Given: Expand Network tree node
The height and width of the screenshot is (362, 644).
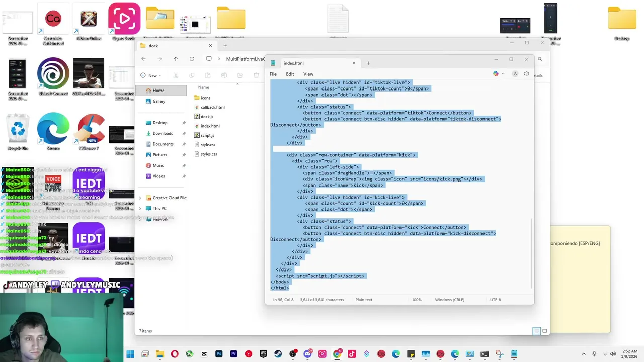Looking at the screenshot, I should pos(140,219).
